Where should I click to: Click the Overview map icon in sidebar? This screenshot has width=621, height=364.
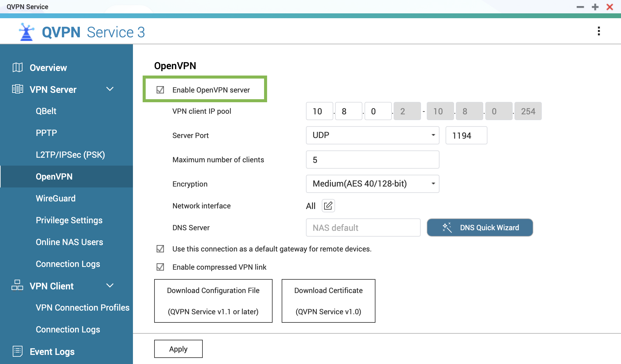point(17,67)
